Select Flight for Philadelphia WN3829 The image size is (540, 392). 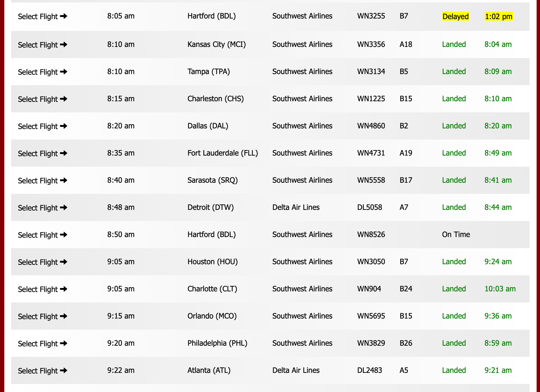tap(43, 344)
